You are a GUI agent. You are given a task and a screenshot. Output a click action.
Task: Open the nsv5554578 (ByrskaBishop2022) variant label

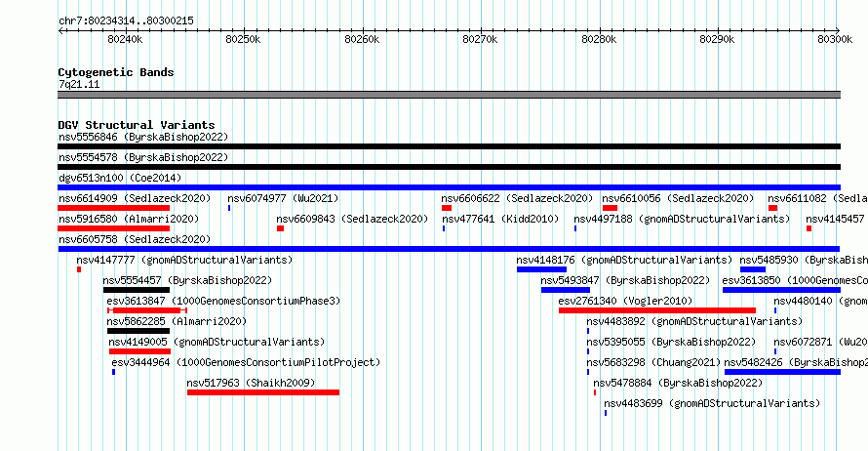point(143,157)
